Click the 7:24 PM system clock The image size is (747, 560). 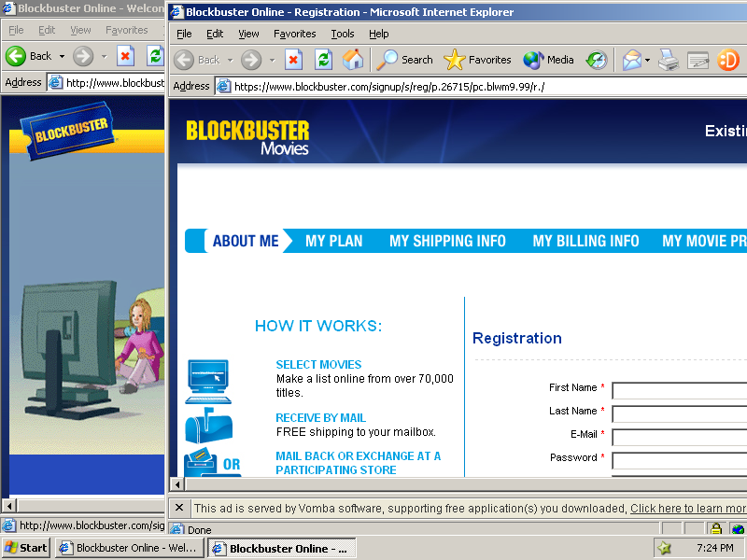(714, 548)
